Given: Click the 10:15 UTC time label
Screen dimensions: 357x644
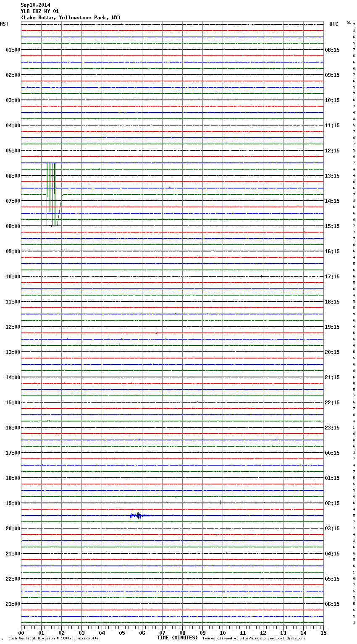Looking at the screenshot, I should tap(332, 100).
